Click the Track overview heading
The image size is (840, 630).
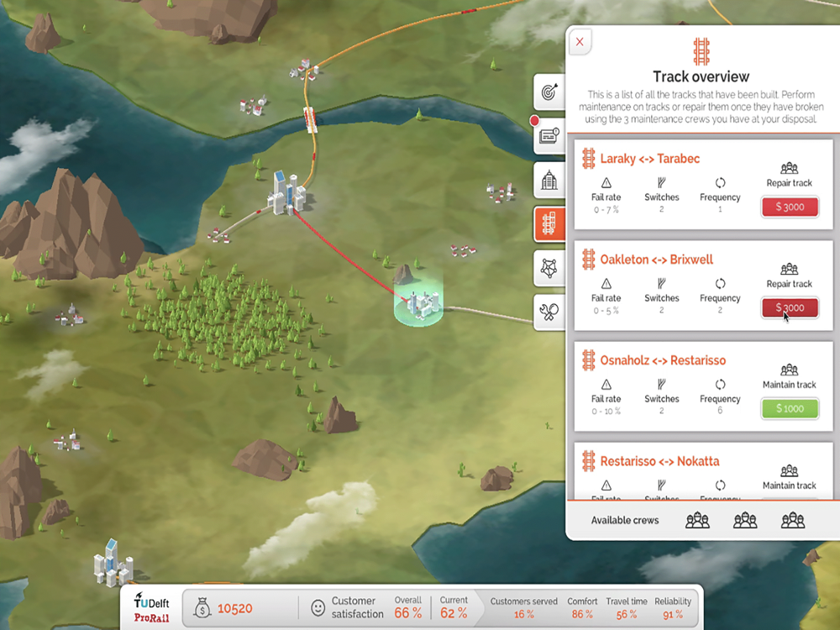[701, 76]
